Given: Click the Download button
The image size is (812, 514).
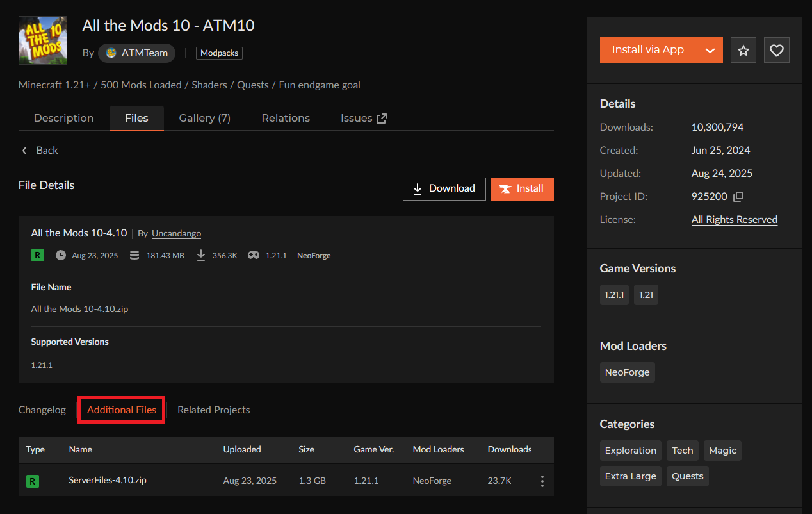Looking at the screenshot, I should (444, 188).
